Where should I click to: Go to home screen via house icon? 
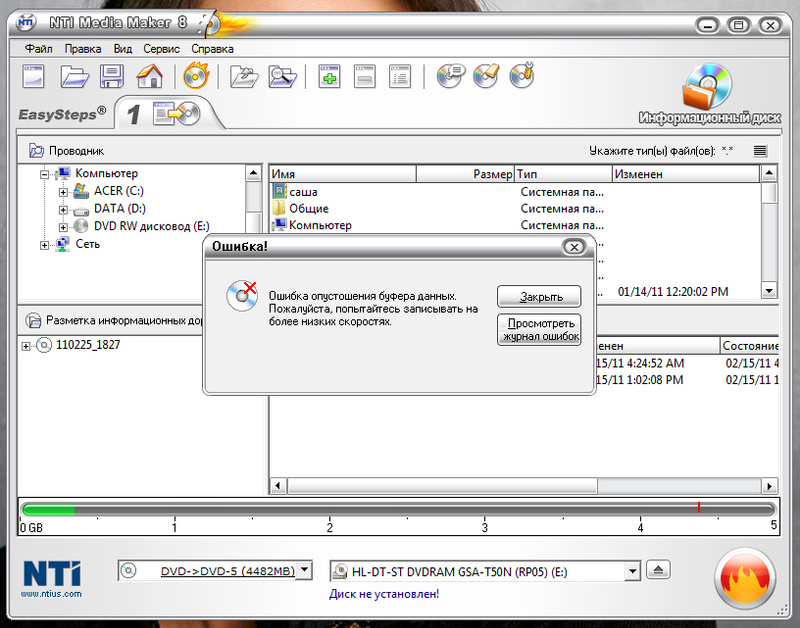point(149,77)
